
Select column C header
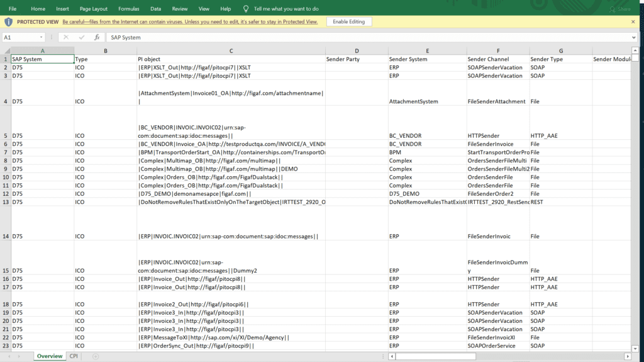pos(231,51)
